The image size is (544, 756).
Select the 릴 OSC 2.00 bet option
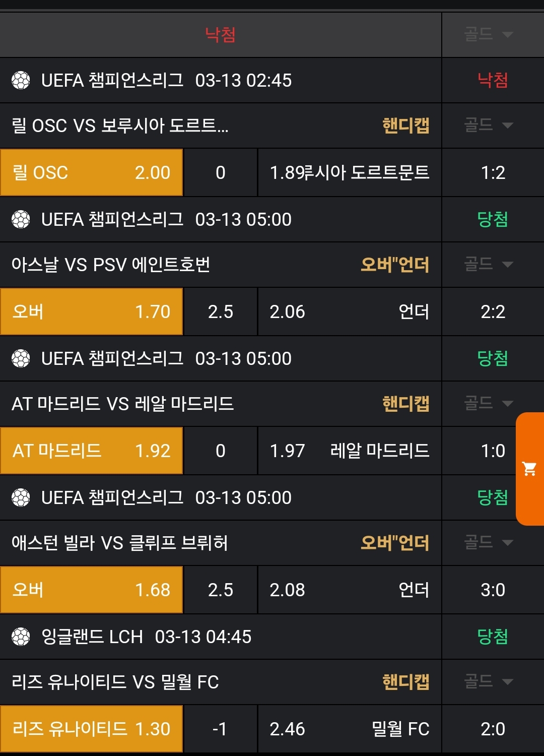(x=91, y=172)
